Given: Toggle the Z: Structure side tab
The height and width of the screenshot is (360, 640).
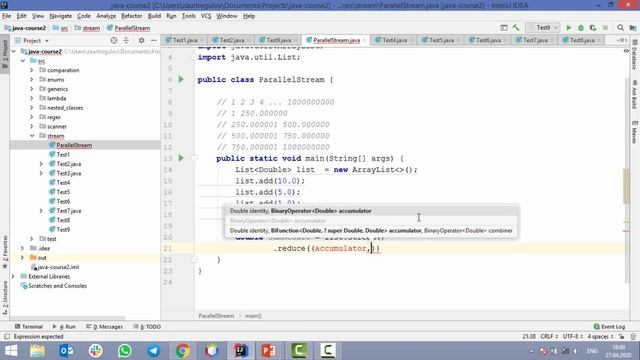Looking at the screenshot, I should 5,298.
